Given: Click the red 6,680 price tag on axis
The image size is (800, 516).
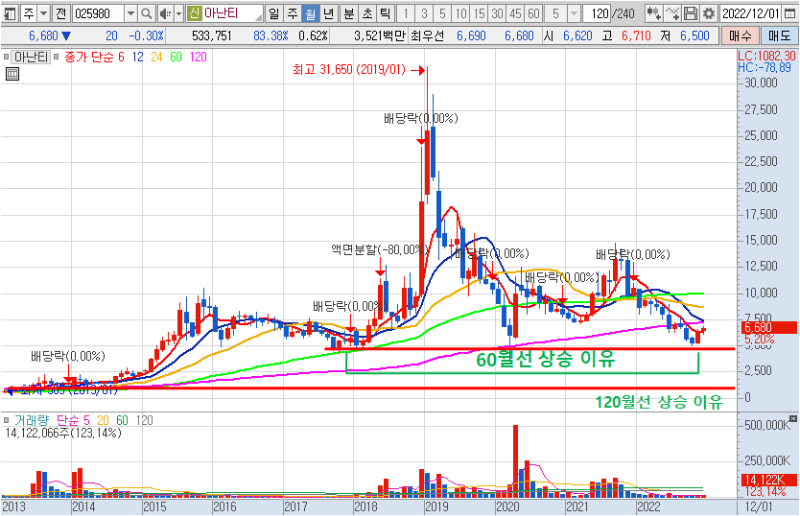Looking at the screenshot, I should (769, 328).
